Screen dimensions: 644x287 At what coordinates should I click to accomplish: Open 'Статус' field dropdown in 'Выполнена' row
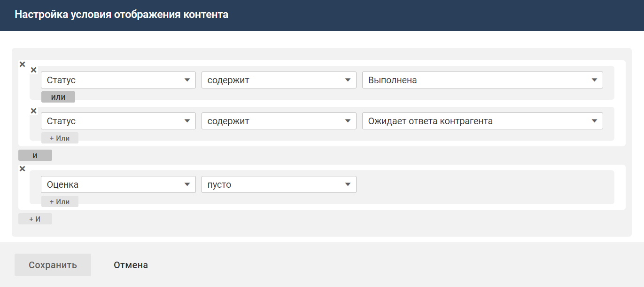118,80
